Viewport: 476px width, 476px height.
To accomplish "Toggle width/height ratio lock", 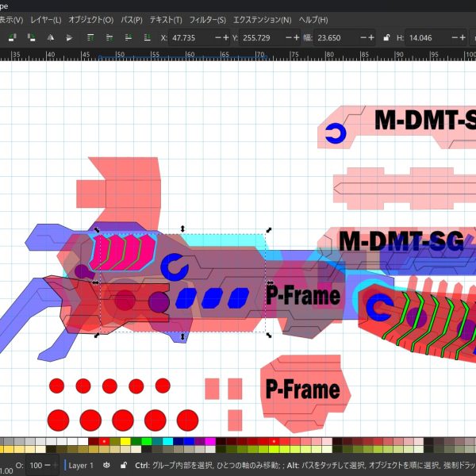I will point(386,37).
